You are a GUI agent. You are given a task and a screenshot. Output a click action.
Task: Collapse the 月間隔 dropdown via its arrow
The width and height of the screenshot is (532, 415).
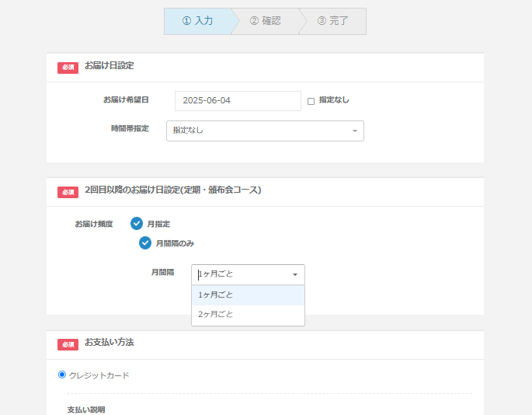[295, 274]
